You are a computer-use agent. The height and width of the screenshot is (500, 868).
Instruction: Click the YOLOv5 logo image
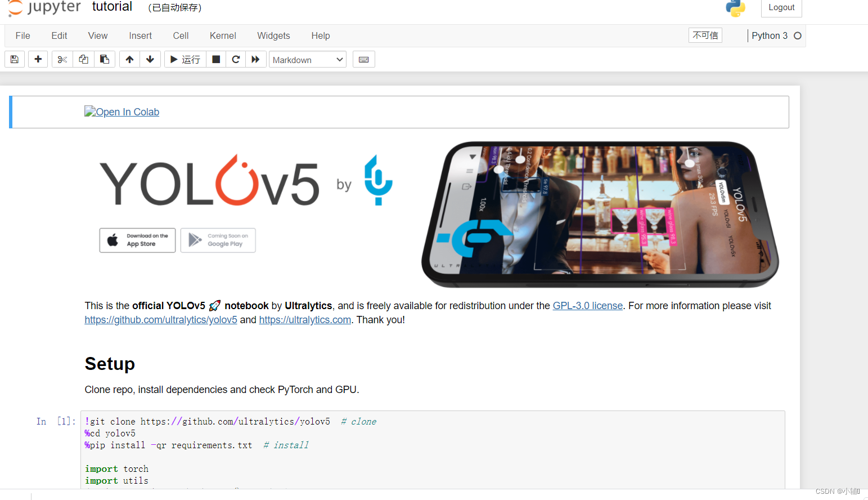coord(209,181)
